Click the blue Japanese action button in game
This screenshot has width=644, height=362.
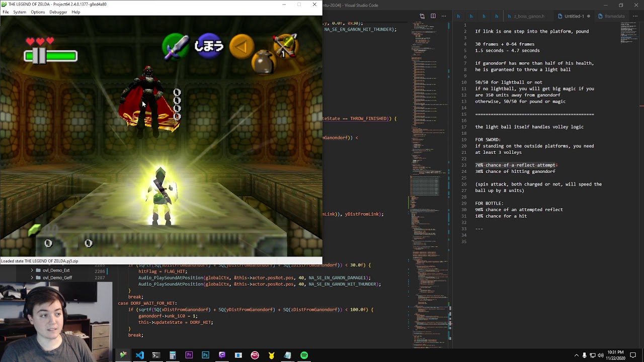coord(209,46)
